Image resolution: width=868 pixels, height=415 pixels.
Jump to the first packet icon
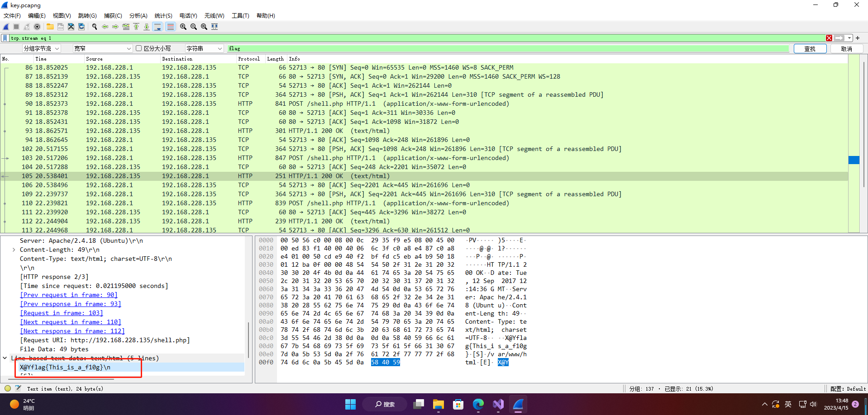coord(136,27)
